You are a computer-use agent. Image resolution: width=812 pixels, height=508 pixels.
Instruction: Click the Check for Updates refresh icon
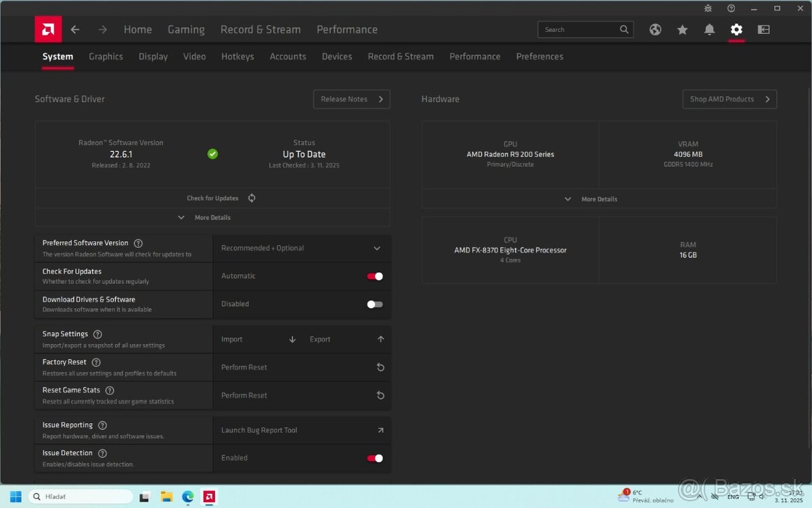tap(251, 198)
